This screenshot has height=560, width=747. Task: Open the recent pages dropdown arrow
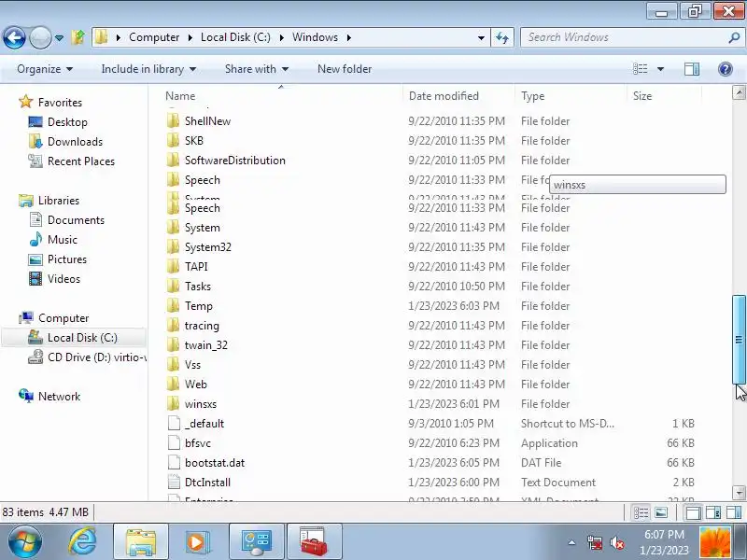coord(59,37)
